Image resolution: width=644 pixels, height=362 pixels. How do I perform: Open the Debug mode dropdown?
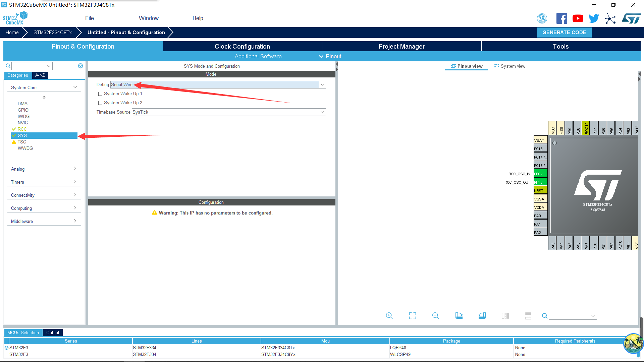coord(322,85)
